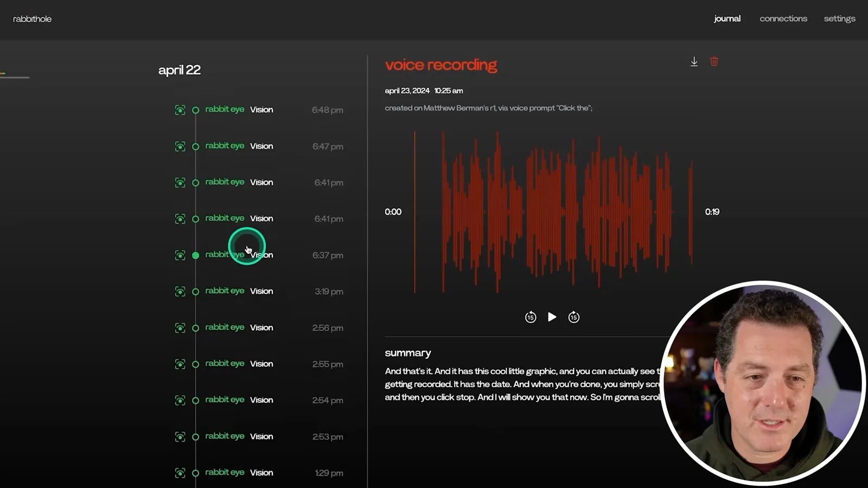Click the april 22 date heading
Image resolution: width=868 pixels, height=488 pixels.
[180, 70]
